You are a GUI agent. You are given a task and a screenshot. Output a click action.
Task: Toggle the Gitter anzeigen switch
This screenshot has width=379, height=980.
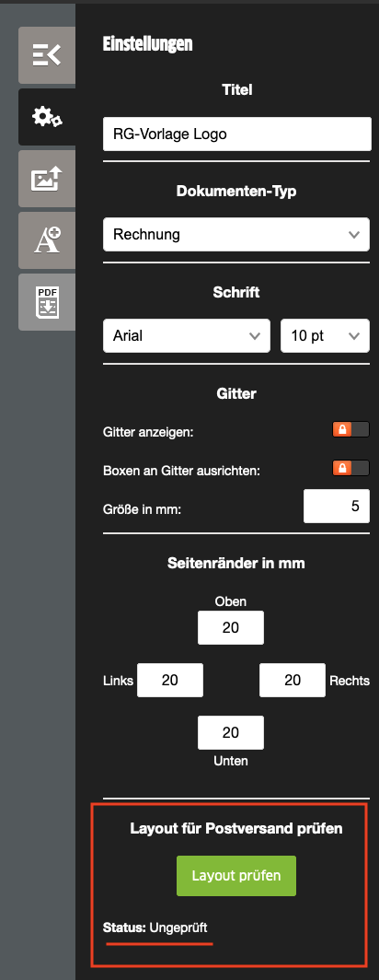tap(350, 429)
